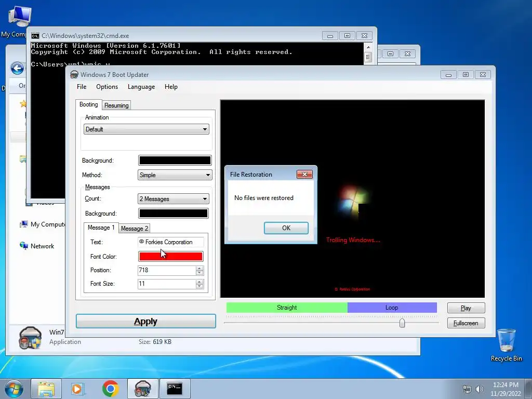
Task: Click the Show desktop button strip
Action: point(528,389)
